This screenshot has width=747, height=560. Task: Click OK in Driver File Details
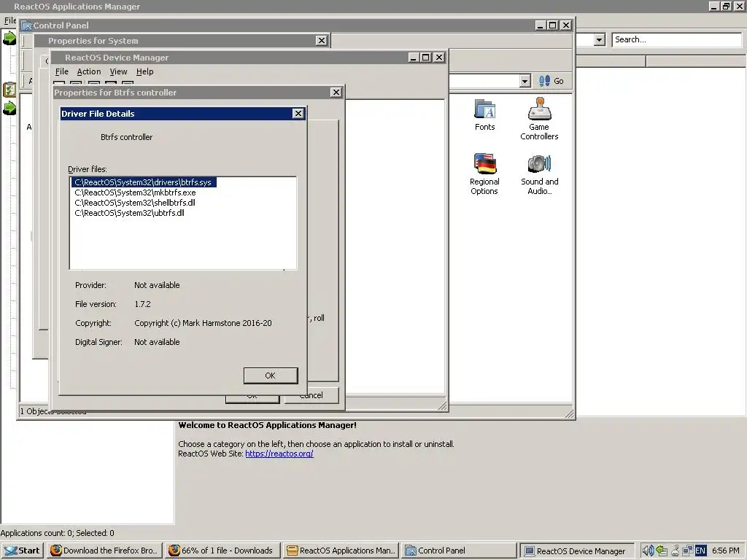[x=271, y=376]
